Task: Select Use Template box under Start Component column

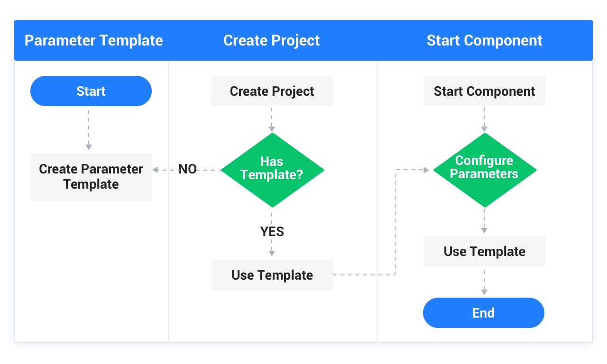Action: [x=484, y=251]
